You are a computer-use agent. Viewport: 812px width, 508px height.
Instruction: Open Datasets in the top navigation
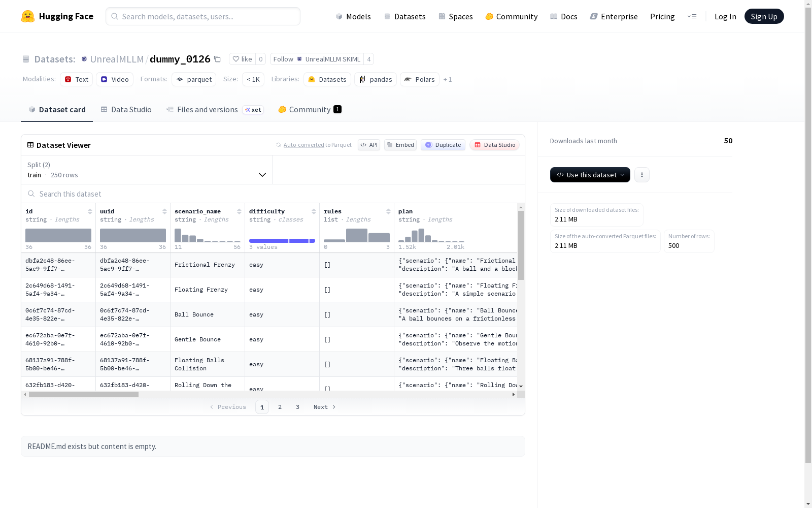(404, 16)
